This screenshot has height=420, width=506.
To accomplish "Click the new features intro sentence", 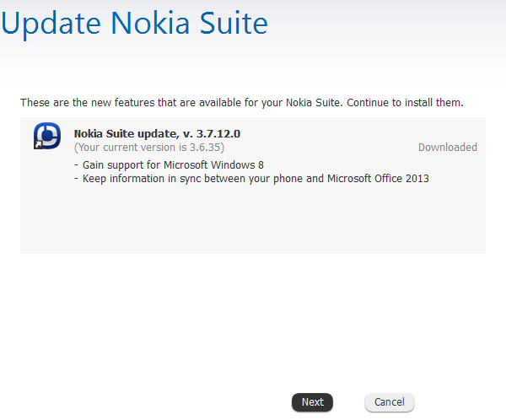I will point(241,103).
